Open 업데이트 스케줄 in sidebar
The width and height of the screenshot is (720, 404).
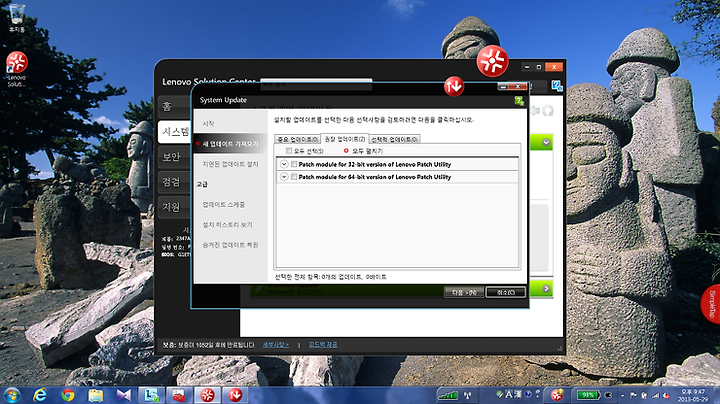224,204
